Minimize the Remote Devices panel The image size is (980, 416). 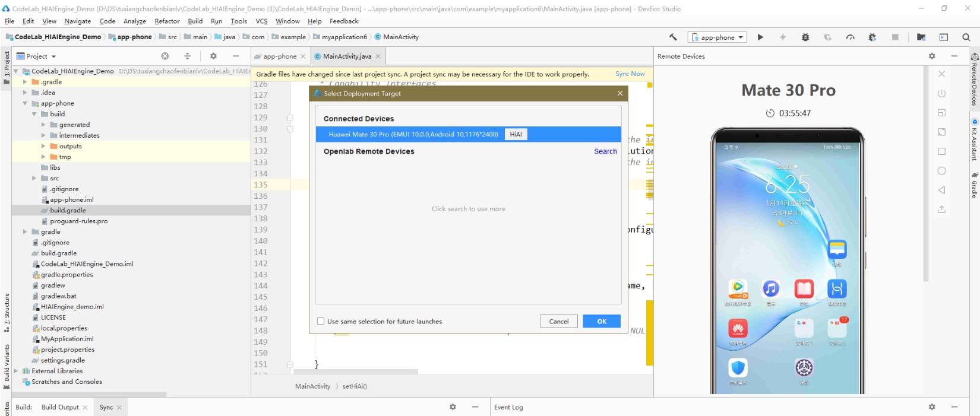954,56
